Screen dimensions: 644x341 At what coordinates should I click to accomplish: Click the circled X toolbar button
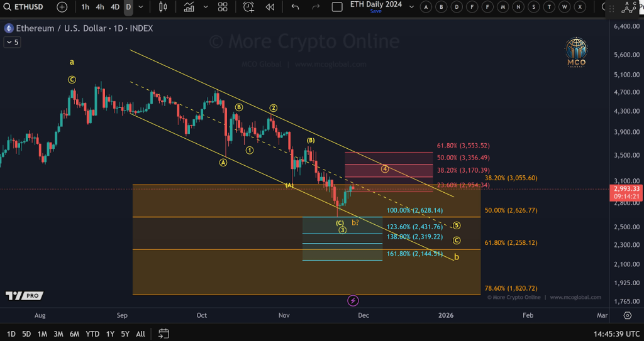(580, 6)
